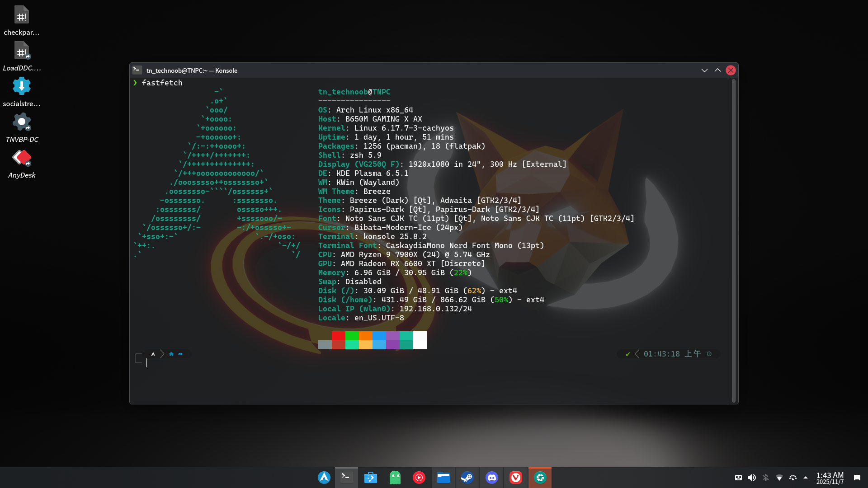The image size is (868, 488).
Task: Click the Spectacle screenshot tool in the taskbar
Action: tap(540, 478)
